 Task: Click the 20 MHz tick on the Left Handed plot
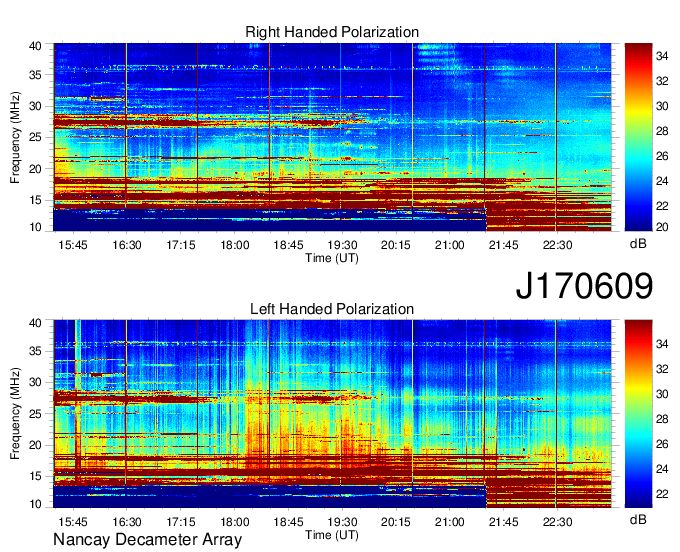[x=35, y=445]
